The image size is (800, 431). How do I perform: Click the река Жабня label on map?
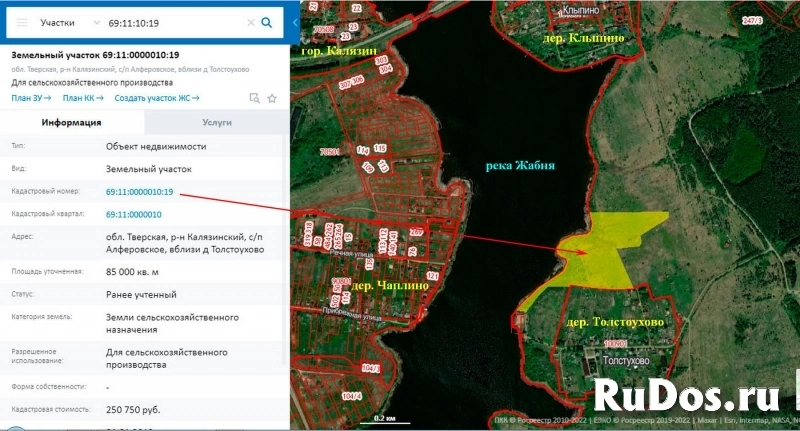(519, 166)
